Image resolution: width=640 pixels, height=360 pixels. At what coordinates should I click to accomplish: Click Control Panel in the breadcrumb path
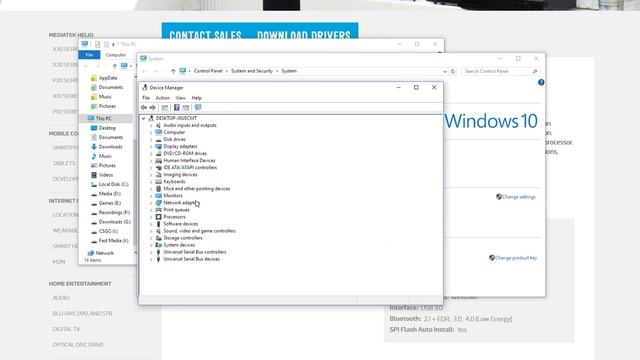[208, 71]
